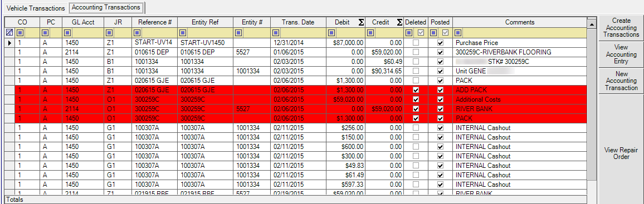The image size is (644, 204).
Task: Click the 12/31/2014 date cell
Action: (298, 43)
